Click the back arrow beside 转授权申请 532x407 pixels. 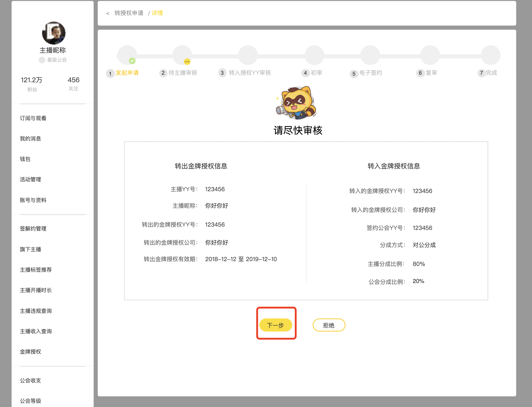(x=107, y=13)
